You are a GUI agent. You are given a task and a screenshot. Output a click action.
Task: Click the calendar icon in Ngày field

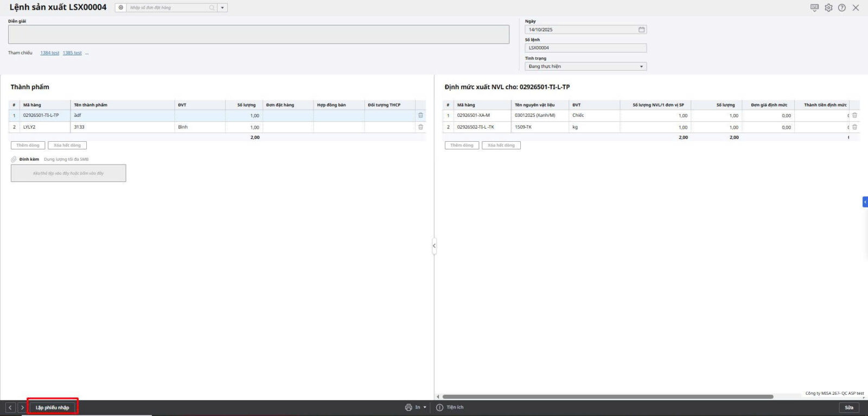(641, 29)
